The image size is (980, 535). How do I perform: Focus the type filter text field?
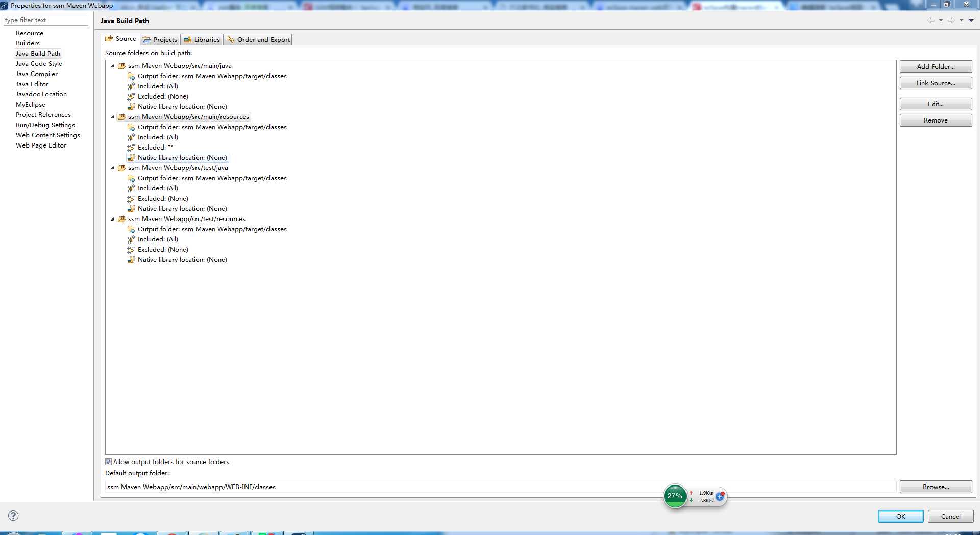pos(45,20)
